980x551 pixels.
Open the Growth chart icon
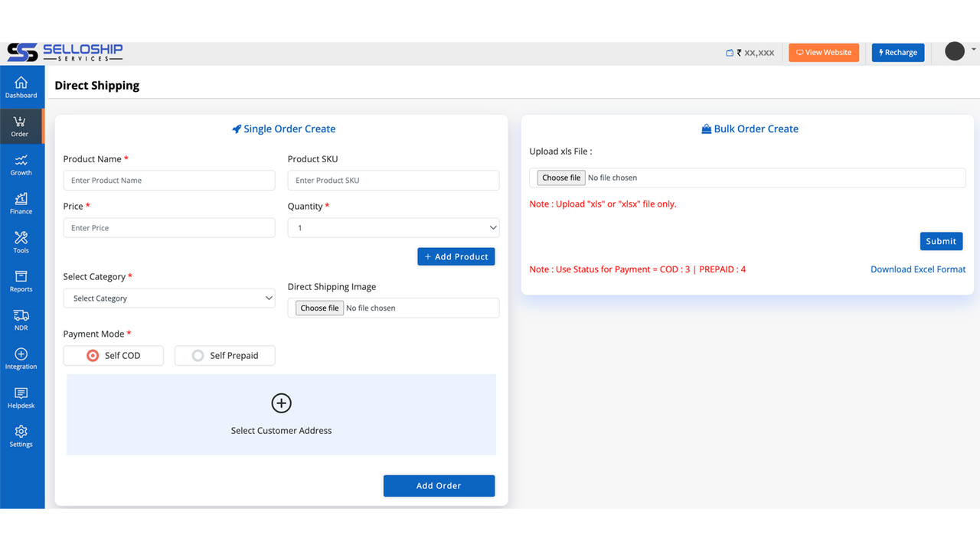coord(21,161)
